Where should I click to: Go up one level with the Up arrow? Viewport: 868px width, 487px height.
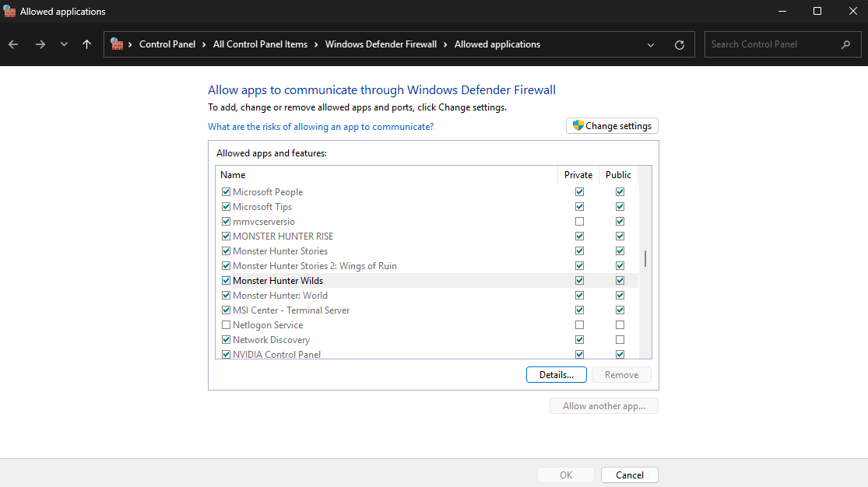[x=86, y=44]
